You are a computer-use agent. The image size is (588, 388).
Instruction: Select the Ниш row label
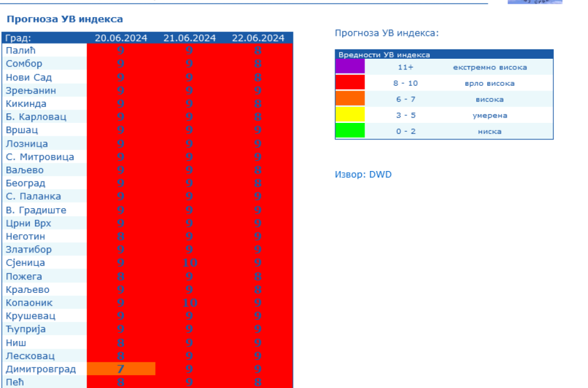point(16,343)
